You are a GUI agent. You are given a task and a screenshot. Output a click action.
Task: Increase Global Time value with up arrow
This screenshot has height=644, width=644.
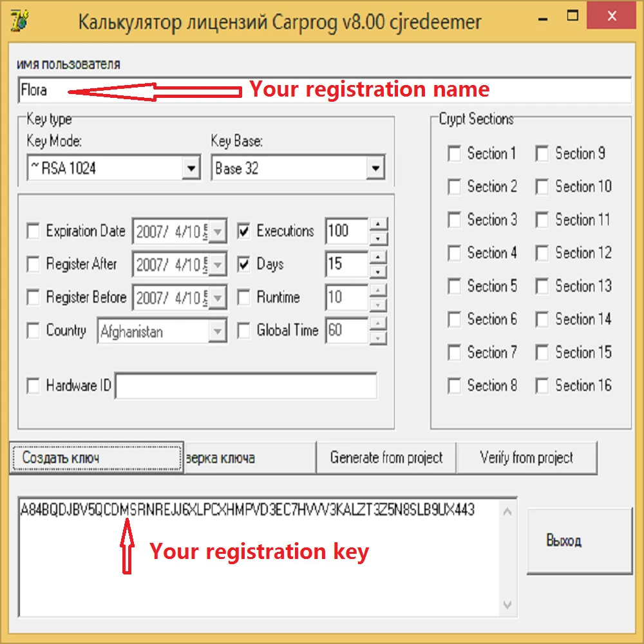click(x=378, y=324)
